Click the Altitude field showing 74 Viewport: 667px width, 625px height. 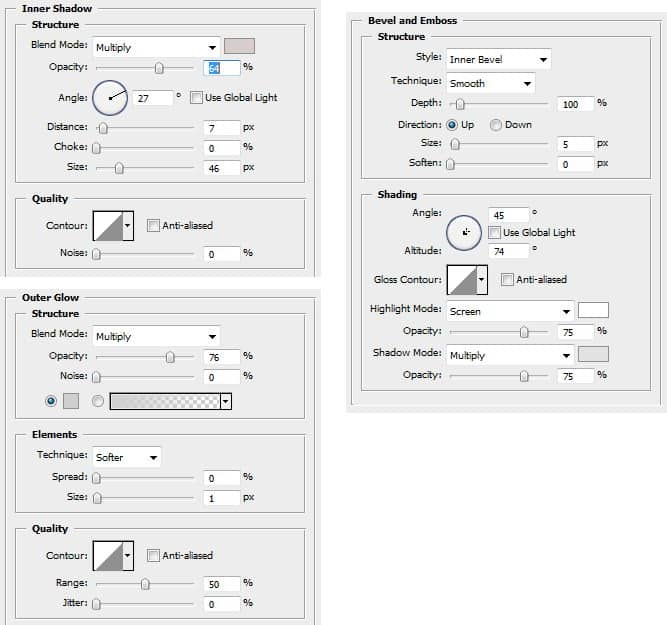509,251
